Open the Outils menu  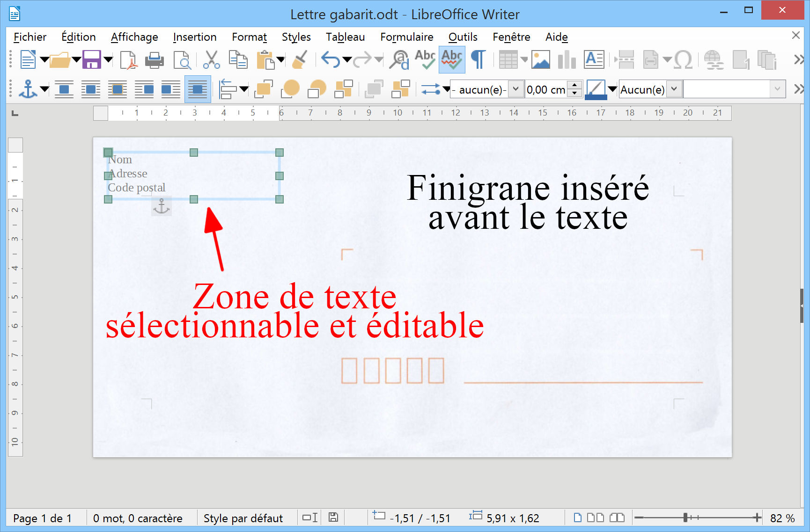coord(463,37)
